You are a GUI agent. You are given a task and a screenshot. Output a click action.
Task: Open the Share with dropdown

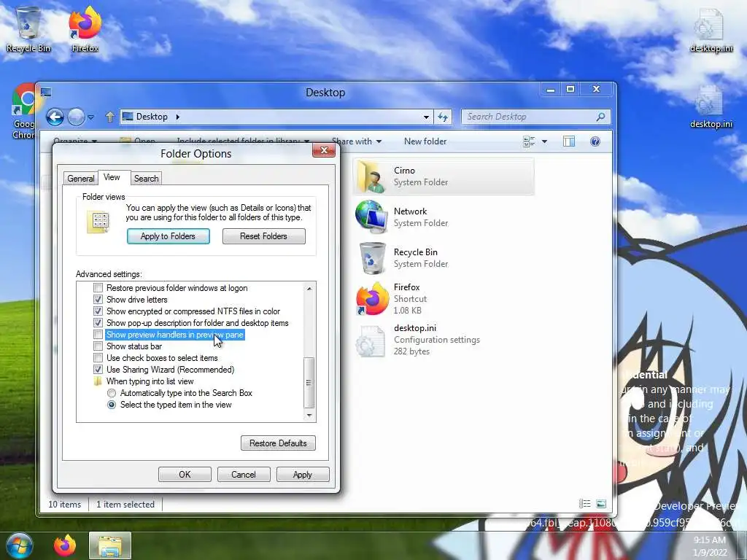(357, 141)
